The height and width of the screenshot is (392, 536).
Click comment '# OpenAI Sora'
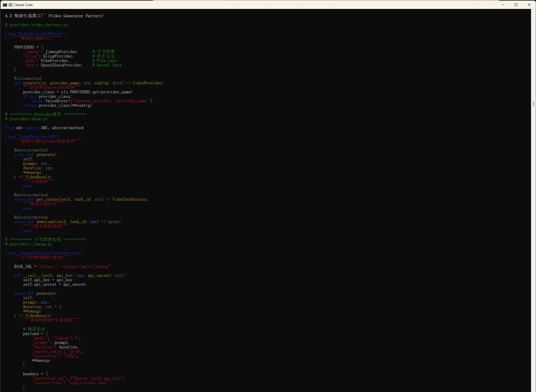(107, 65)
